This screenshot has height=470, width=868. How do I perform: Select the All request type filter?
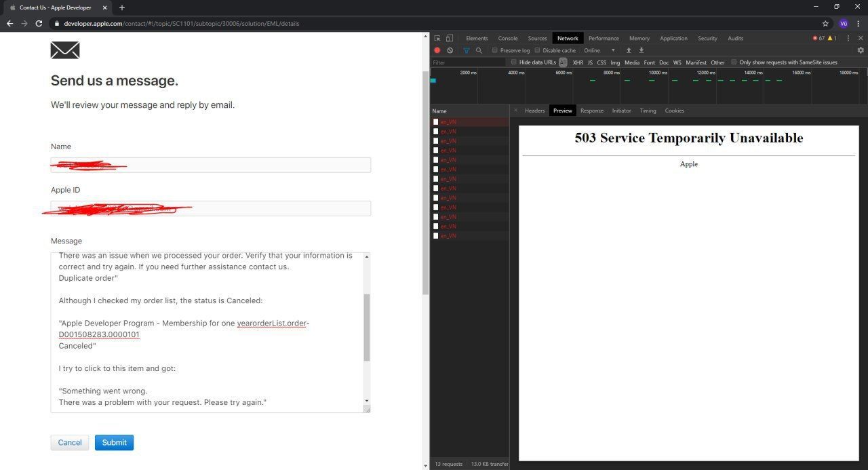563,62
